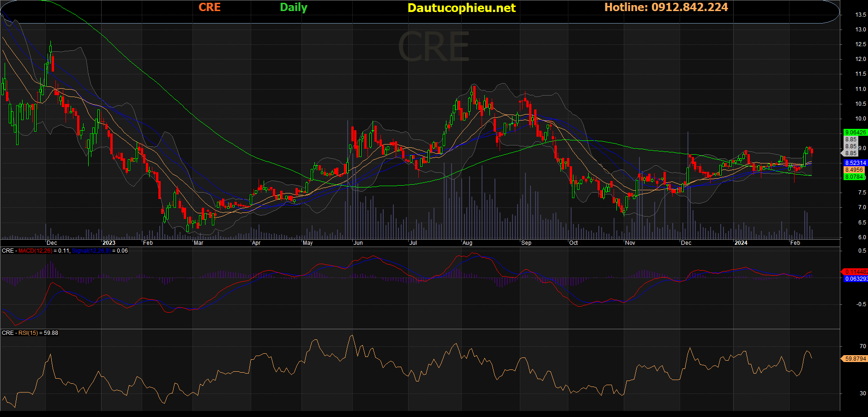The image size is (868, 417).
Task: Click the blue 8.52314 price tag
Action: point(855,163)
